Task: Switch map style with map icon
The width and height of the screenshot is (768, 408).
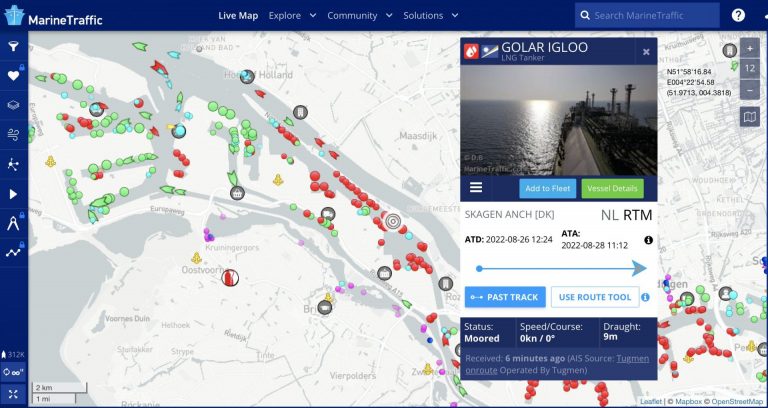Action: pyautogui.click(x=749, y=117)
